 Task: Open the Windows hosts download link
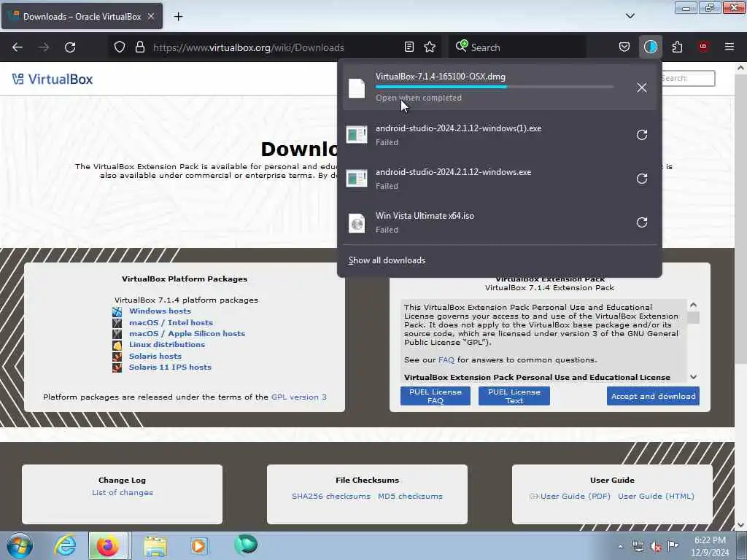tap(160, 311)
